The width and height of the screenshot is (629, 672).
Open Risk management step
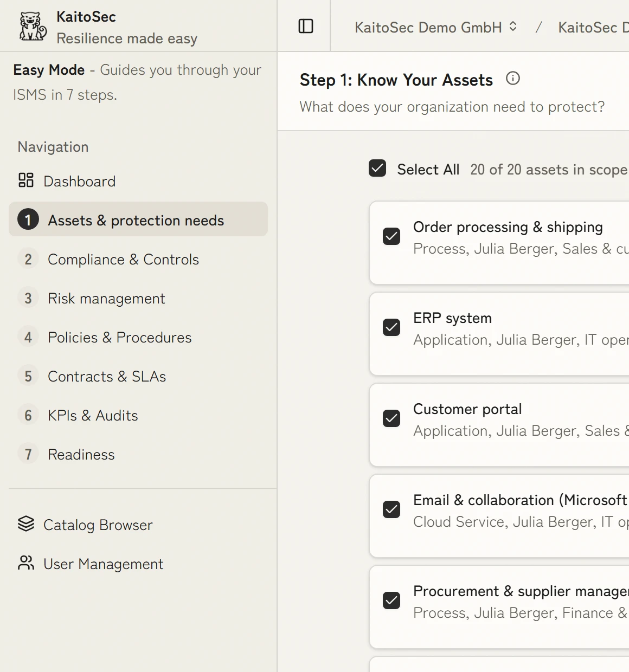pos(138,298)
